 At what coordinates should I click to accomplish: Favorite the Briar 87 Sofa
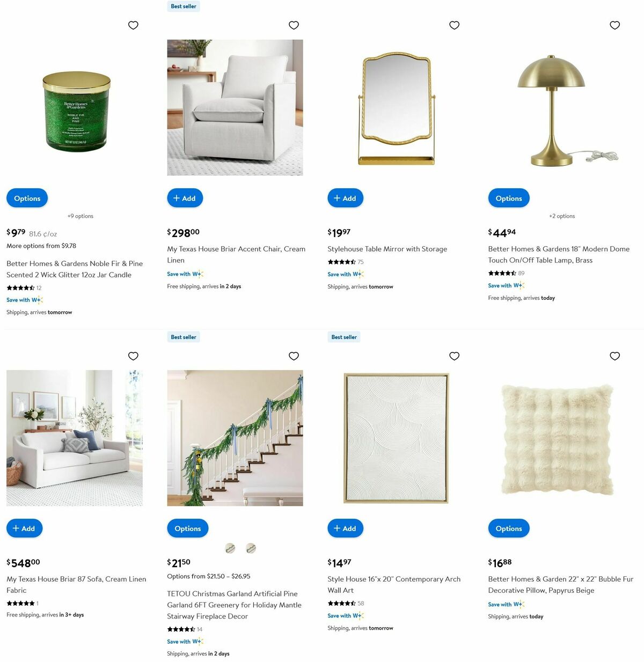133,356
